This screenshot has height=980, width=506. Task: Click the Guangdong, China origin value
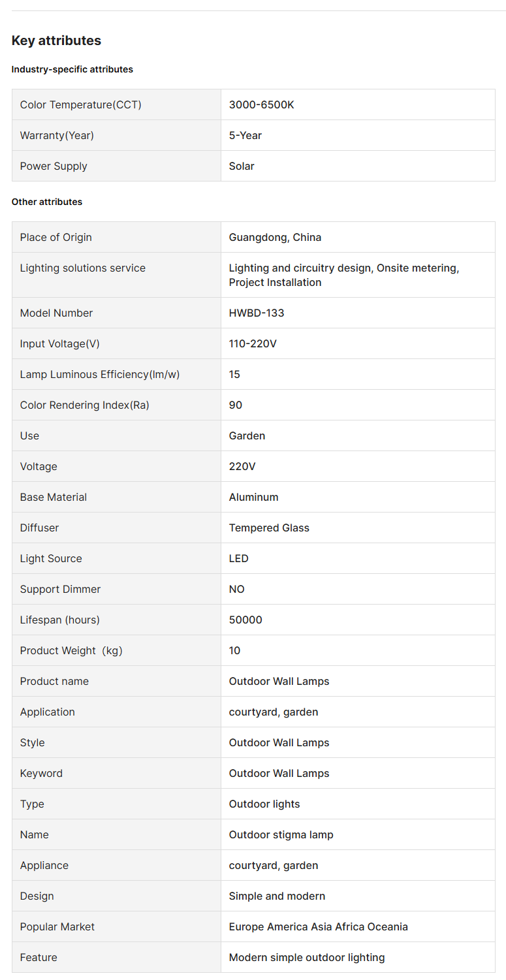click(275, 237)
